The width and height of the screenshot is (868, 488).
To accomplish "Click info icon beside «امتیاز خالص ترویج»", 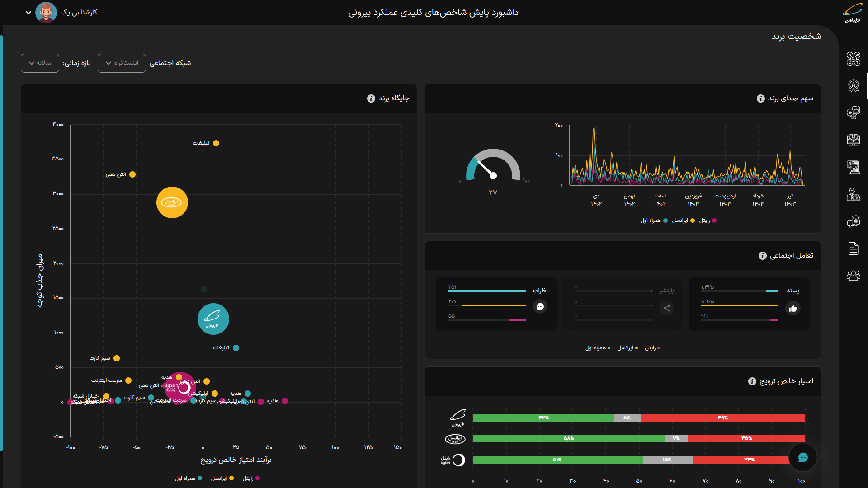I will coord(752,381).
